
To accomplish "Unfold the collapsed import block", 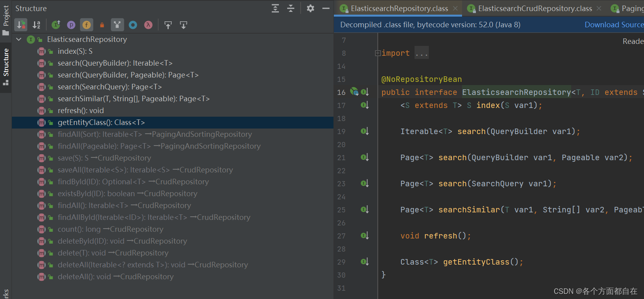I will tap(378, 53).
